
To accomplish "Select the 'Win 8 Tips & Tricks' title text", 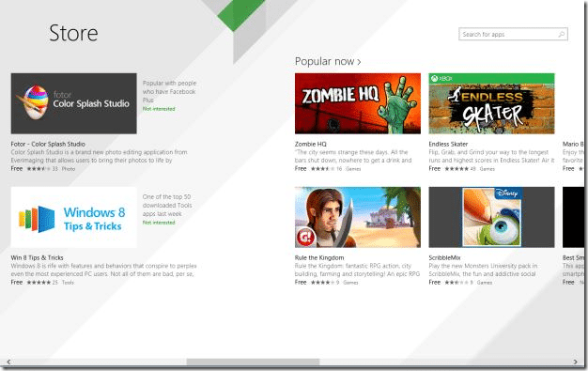I will point(38,257).
